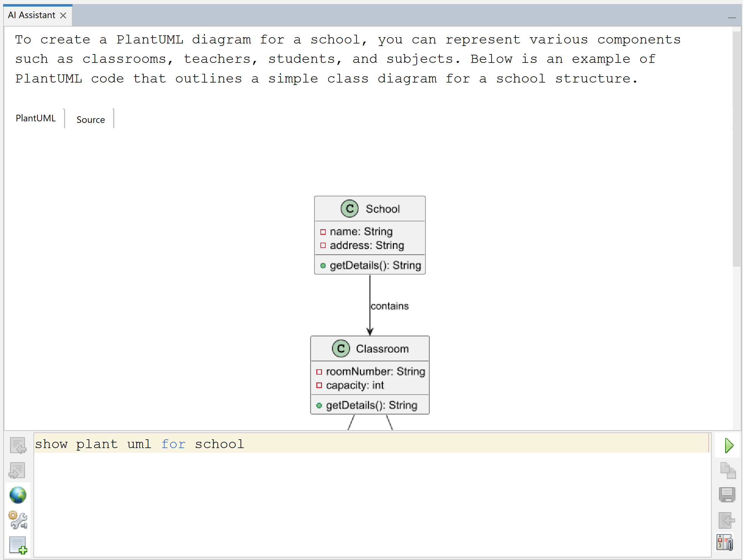
Task: Click the new document plus icon
Action: point(18,545)
